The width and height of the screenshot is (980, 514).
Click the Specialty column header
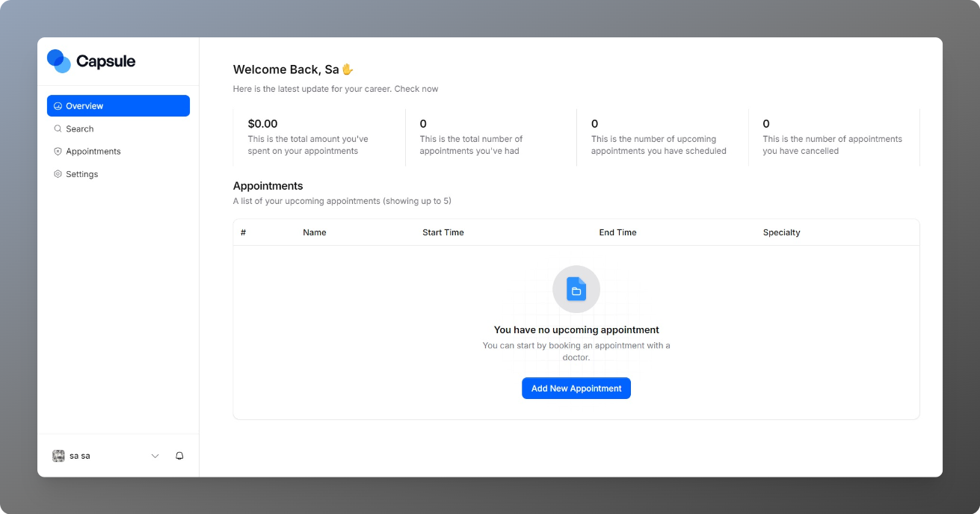(782, 232)
